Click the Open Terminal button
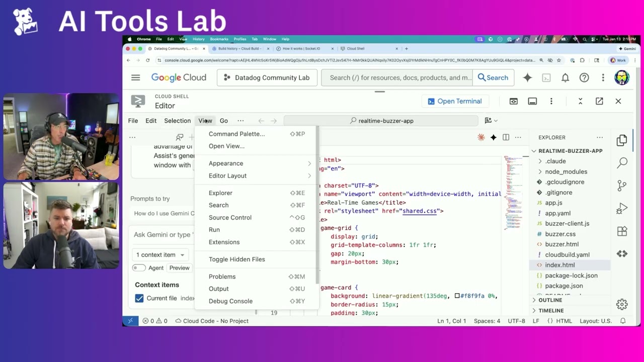 [454, 101]
